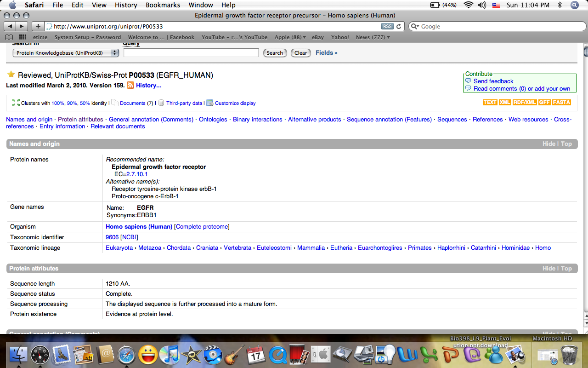Add a bookmark with the plus button
The image size is (588, 368).
pyautogui.click(x=38, y=26)
